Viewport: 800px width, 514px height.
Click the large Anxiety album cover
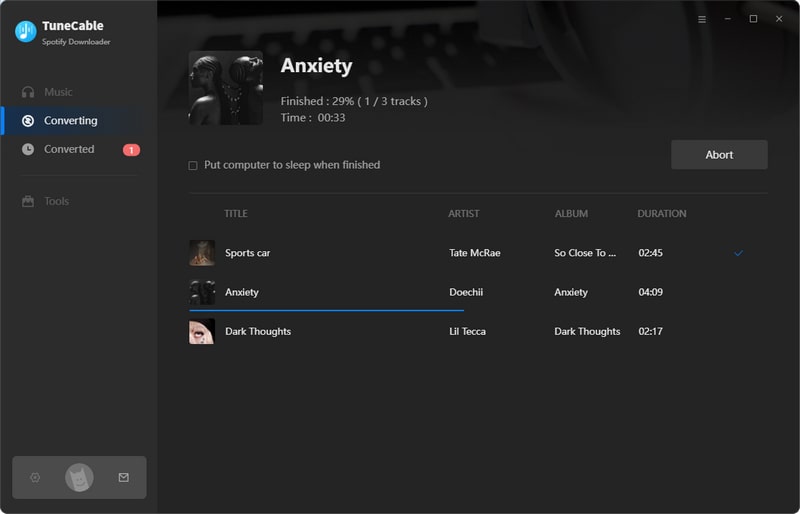point(226,88)
